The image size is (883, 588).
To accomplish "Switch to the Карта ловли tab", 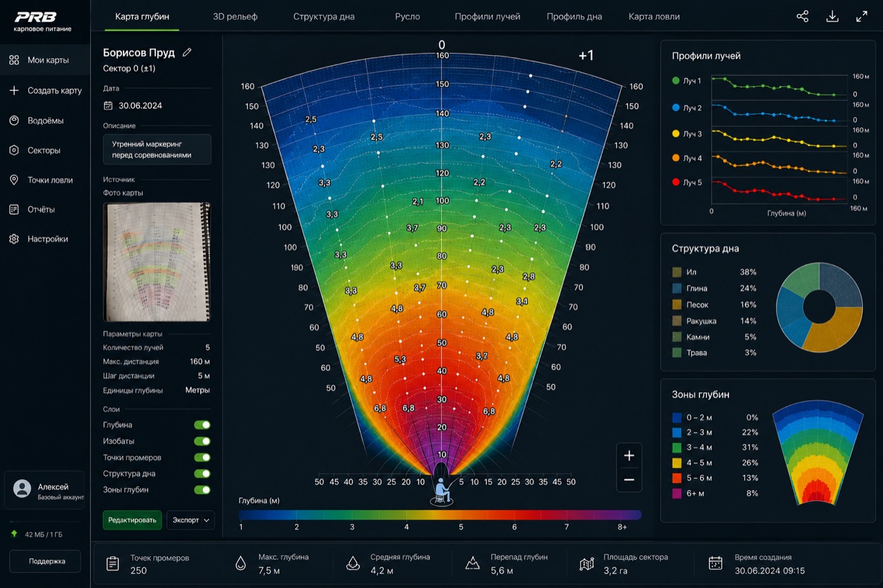I will [x=654, y=17].
